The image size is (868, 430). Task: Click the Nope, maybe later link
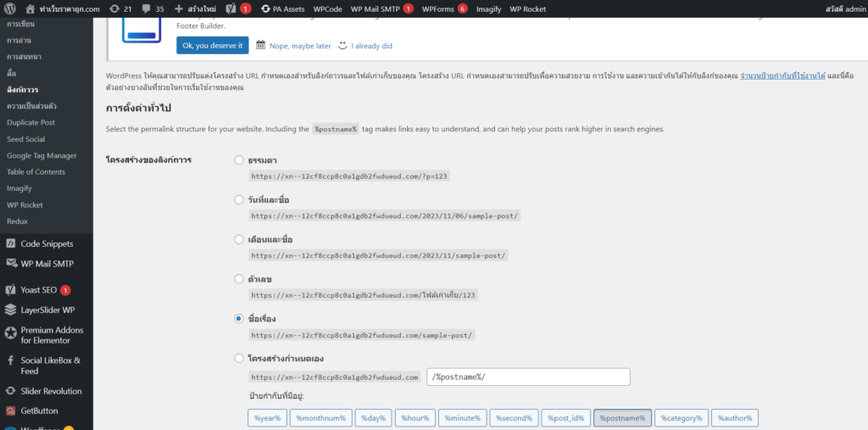click(x=300, y=46)
